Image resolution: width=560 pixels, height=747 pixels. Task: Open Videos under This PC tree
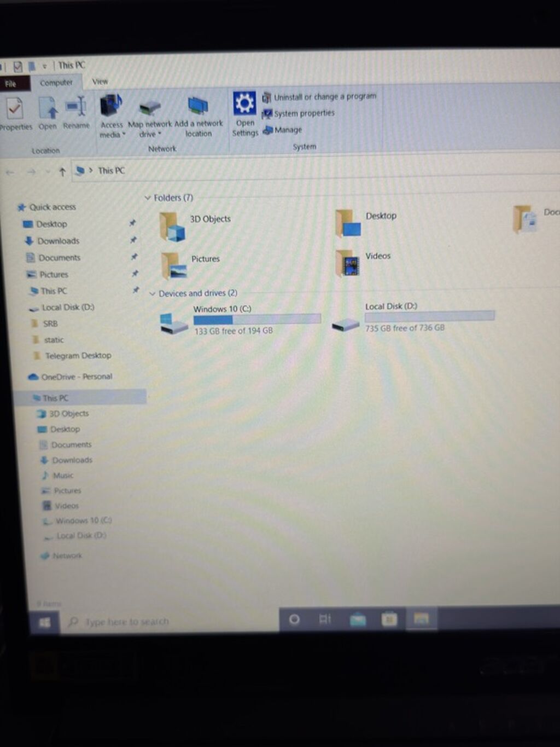[x=66, y=506]
